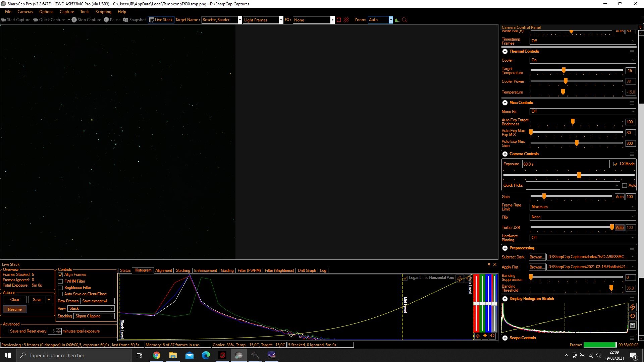Screen dimensions: 644x362
Task: Click the Quick Capture toolbar button
Action: coord(49,20)
